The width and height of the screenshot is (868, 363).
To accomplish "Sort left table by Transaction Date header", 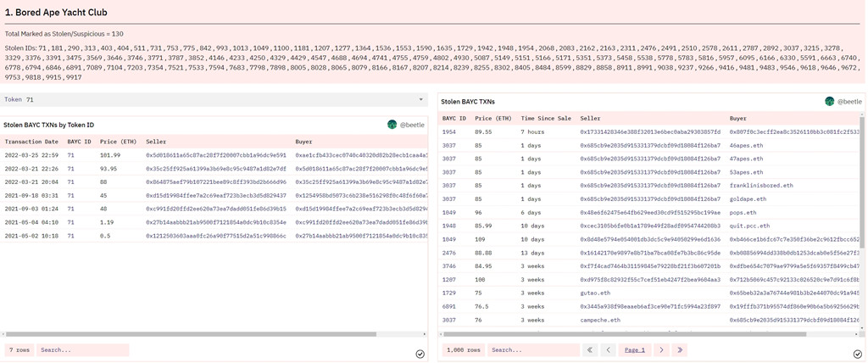I will click(31, 142).
